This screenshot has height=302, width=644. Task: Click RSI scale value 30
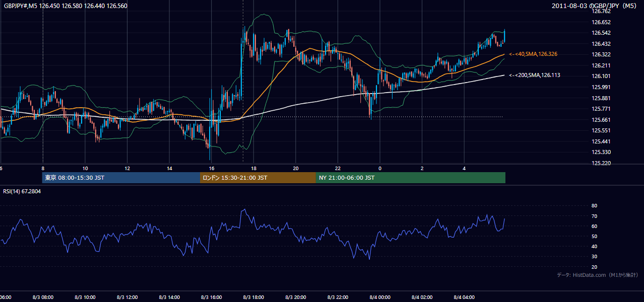[x=594, y=257]
